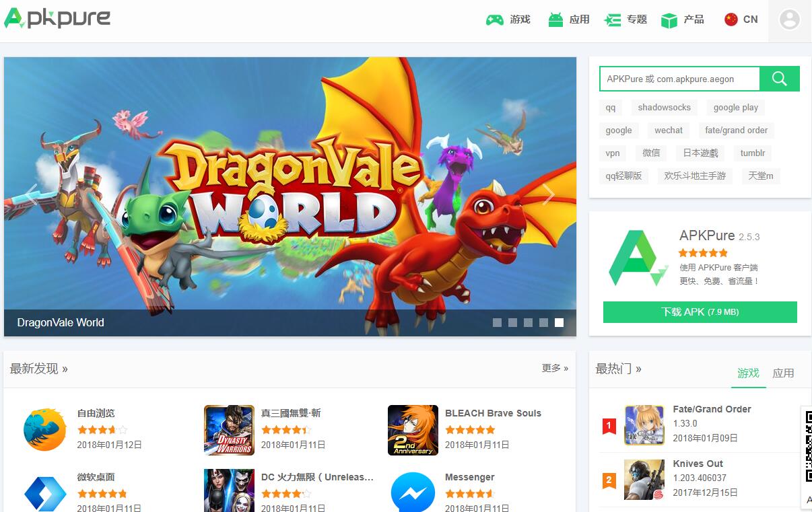This screenshot has width=812, height=512.
Task: Click the China flag icon
Action: (x=731, y=20)
